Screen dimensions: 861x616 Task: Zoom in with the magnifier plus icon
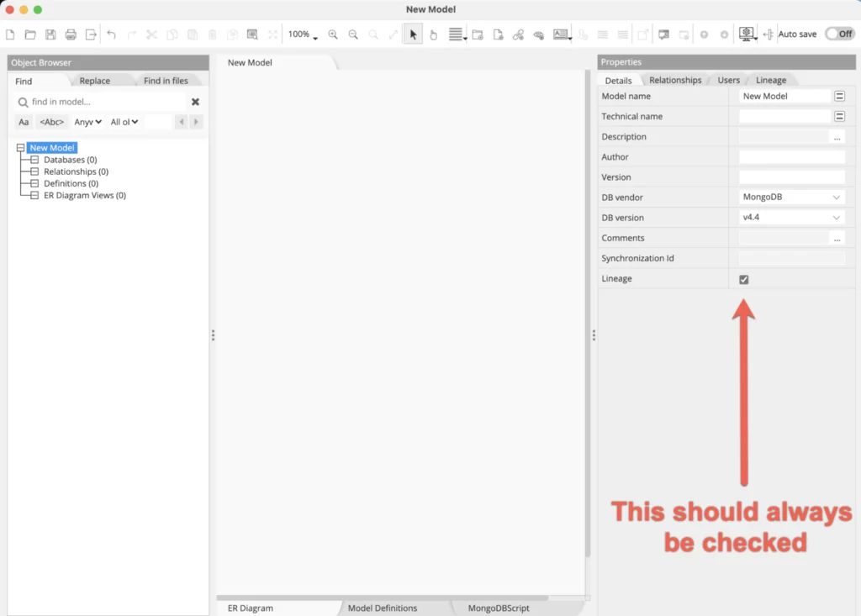coord(333,34)
